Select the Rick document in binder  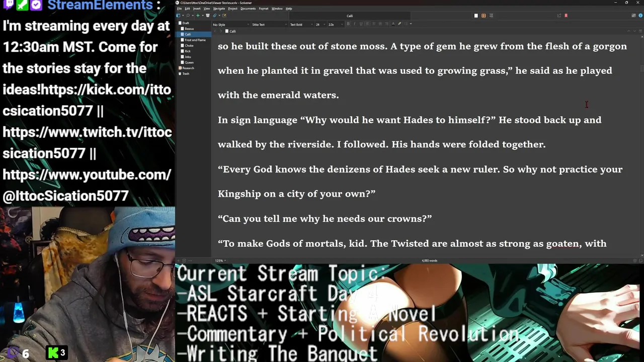188,51
